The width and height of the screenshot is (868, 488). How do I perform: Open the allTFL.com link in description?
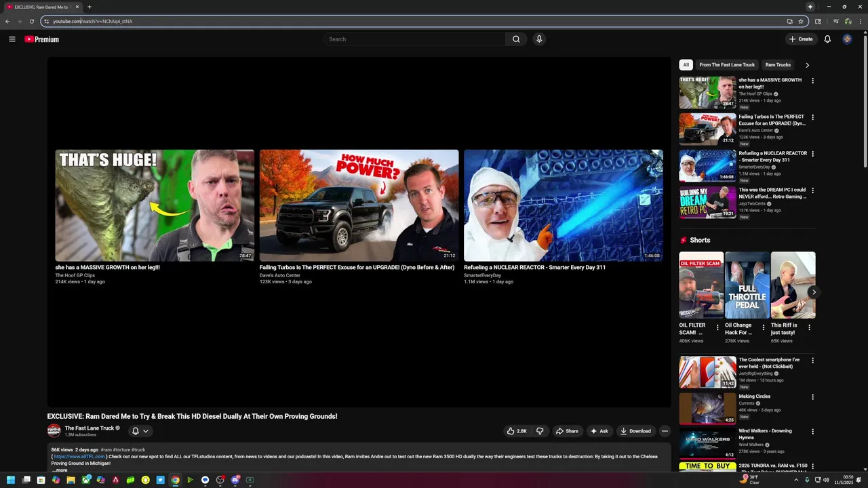[79, 457]
